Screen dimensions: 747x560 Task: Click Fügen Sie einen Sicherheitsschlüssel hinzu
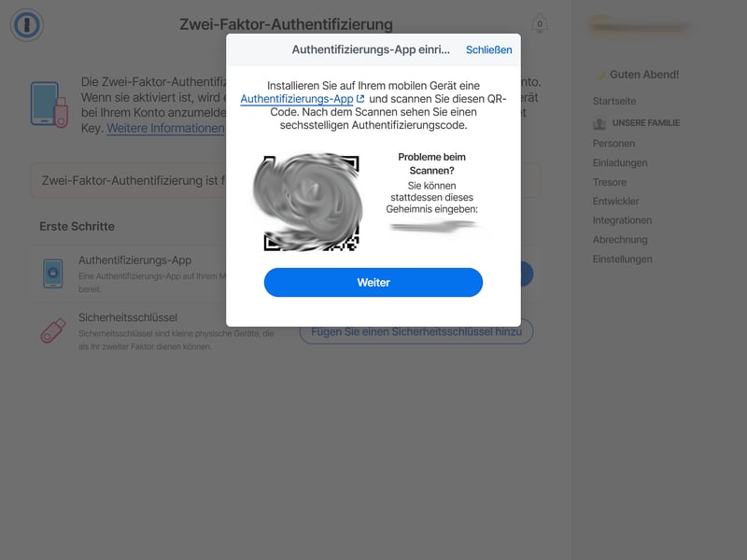point(416,332)
